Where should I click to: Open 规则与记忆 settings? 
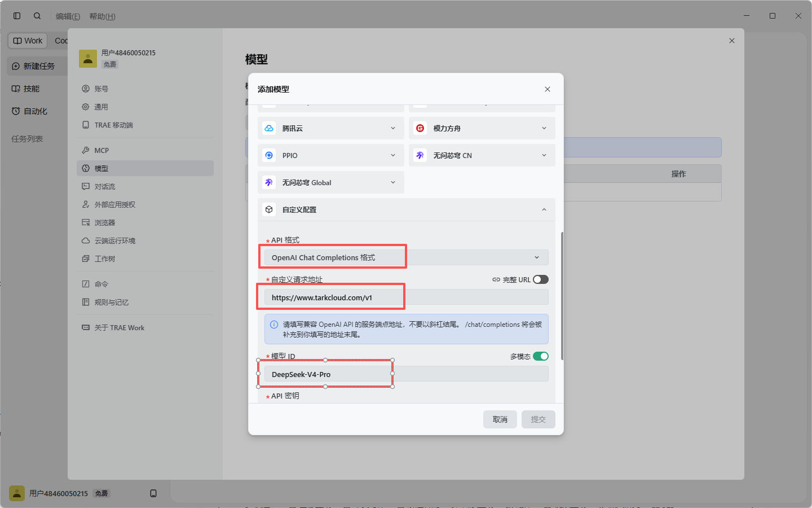click(145, 302)
